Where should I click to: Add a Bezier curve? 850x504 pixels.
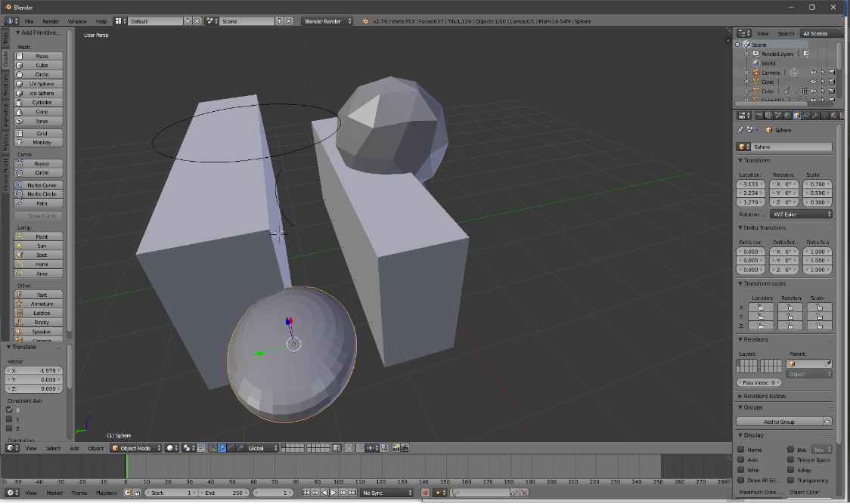tap(38, 164)
